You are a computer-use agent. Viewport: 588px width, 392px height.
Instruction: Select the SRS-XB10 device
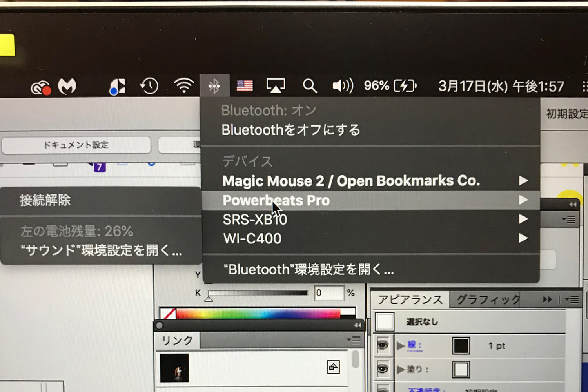point(370,219)
